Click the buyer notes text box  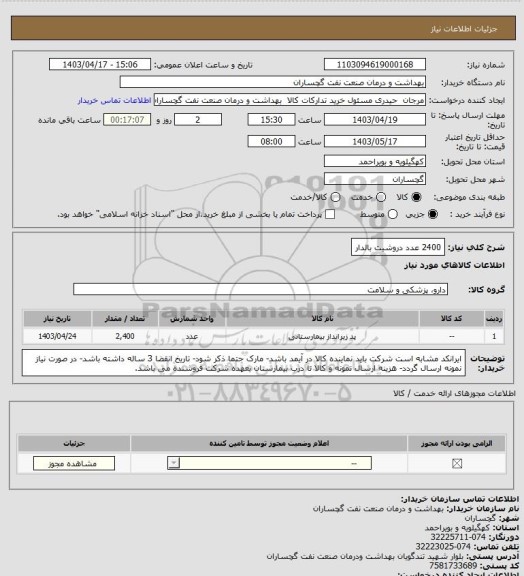tap(244, 363)
